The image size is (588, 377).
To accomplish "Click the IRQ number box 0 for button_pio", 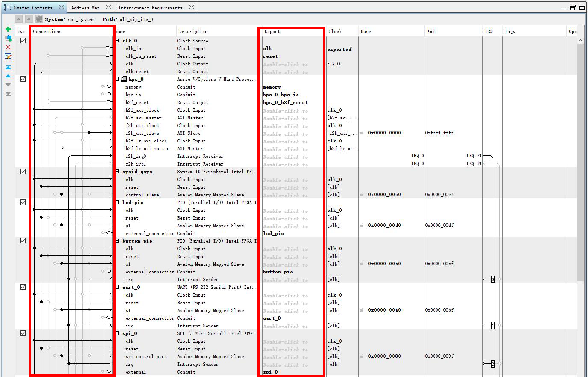I will click(493, 279).
